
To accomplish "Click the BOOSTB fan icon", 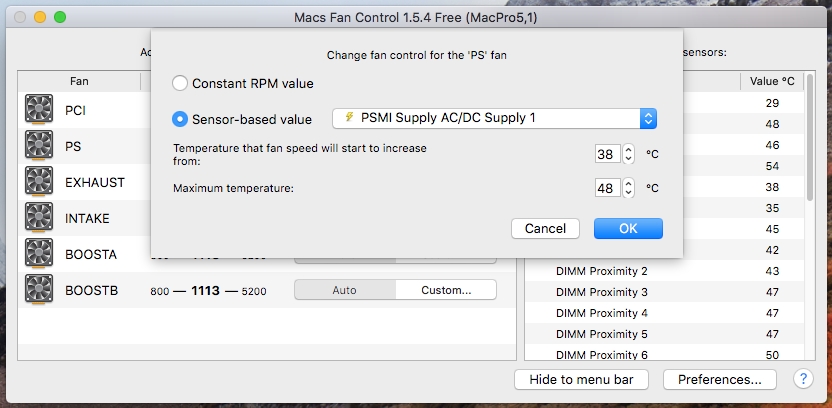I will tap(39, 290).
